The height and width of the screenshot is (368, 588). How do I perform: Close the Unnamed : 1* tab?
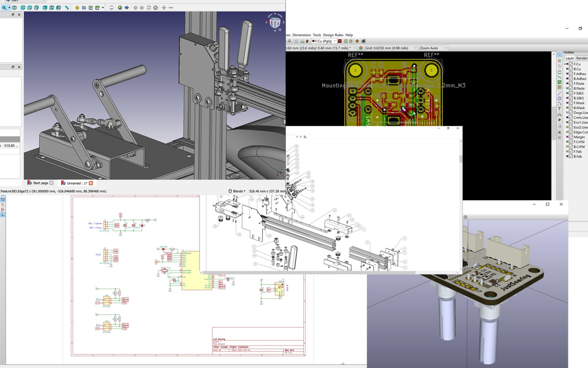91,183
